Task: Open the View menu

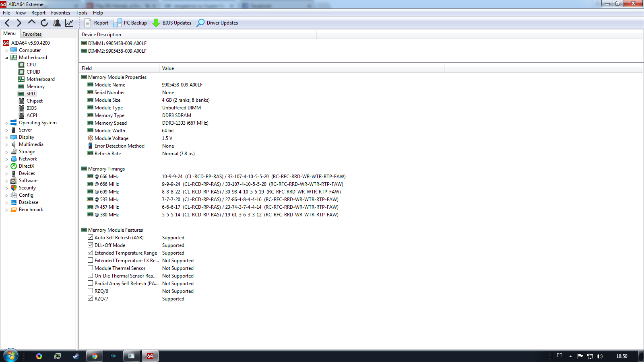Action: tap(21, 13)
